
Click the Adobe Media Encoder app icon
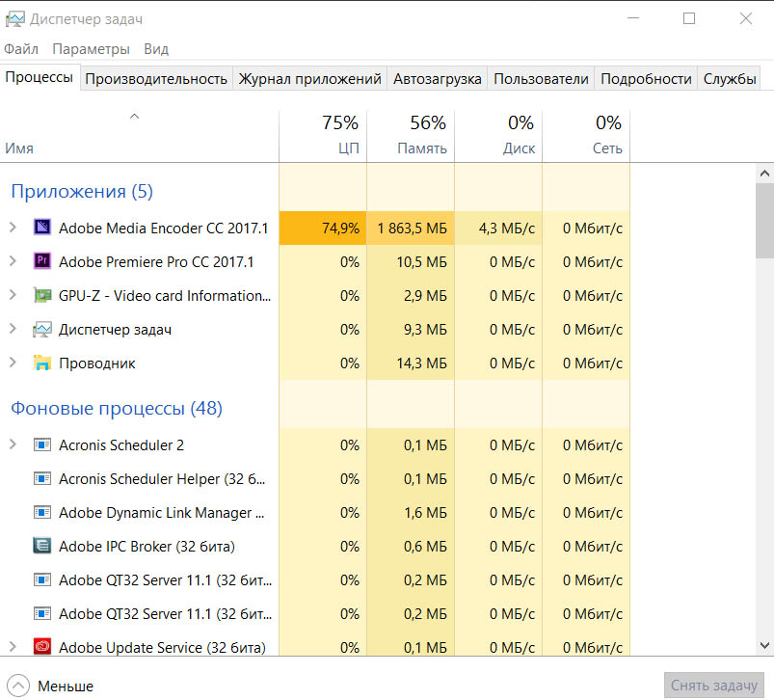pos(42,228)
